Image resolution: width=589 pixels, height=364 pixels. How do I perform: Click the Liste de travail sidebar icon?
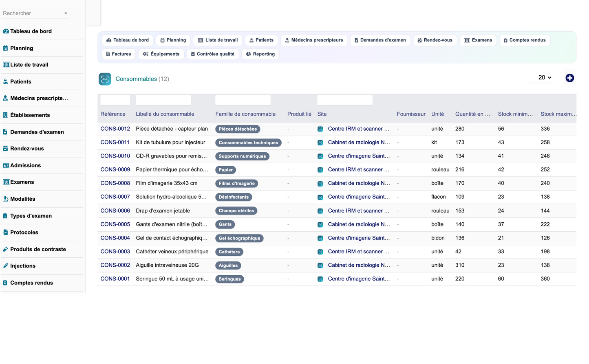6,65
